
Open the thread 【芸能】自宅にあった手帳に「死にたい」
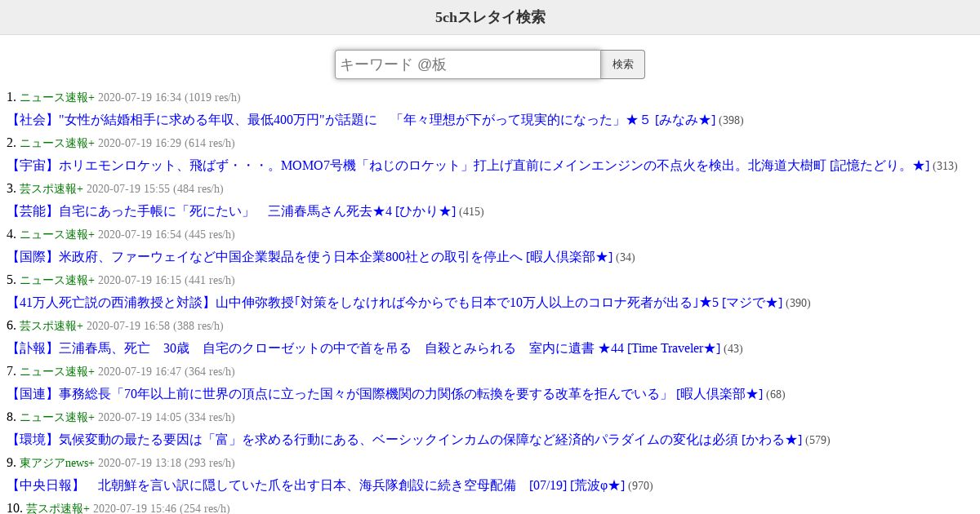(x=231, y=211)
